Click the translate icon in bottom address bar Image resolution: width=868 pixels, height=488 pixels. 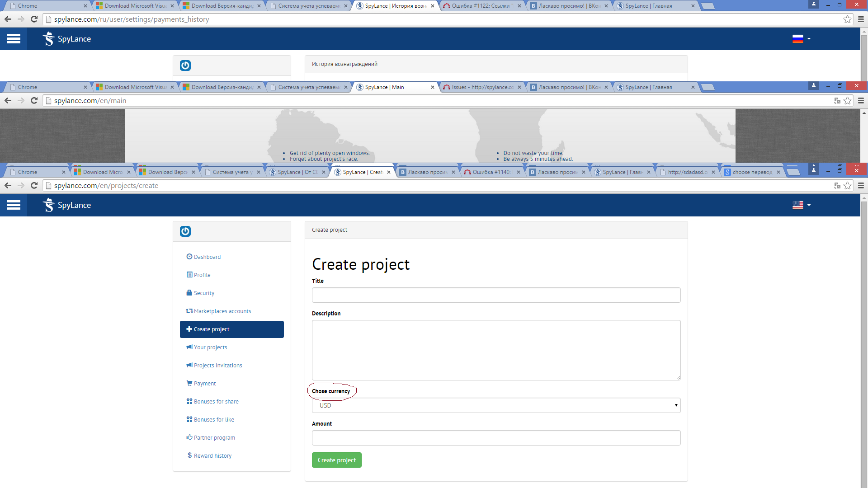pyautogui.click(x=837, y=185)
